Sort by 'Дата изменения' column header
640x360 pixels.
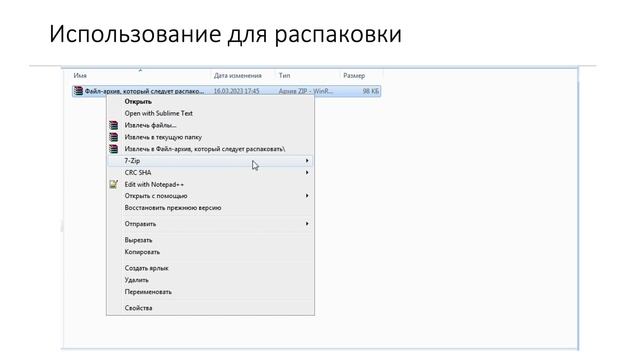(238, 76)
